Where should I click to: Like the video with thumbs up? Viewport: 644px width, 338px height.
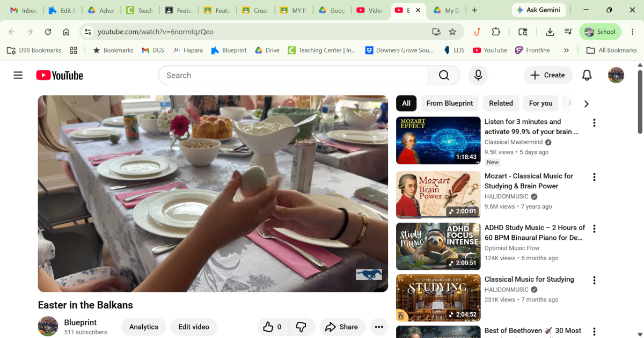click(273, 327)
